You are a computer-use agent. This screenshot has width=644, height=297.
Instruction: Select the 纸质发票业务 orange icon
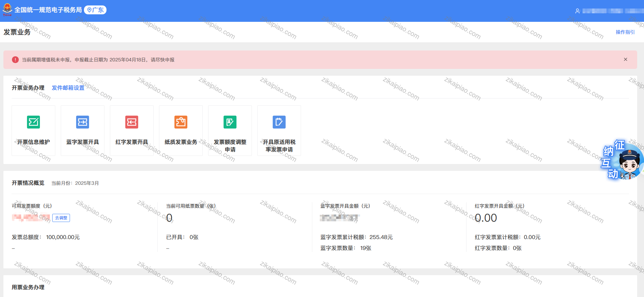pyautogui.click(x=181, y=122)
